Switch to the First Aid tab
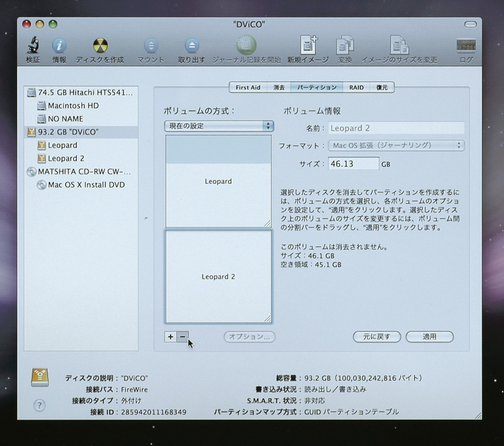Viewport: 504px width, 446px height. click(x=248, y=87)
